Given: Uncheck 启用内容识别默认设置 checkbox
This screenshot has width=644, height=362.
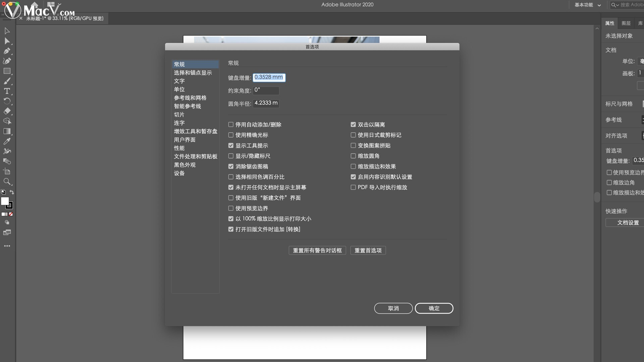Looking at the screenshot, I should pyautogui.click(x=353, y=177).
